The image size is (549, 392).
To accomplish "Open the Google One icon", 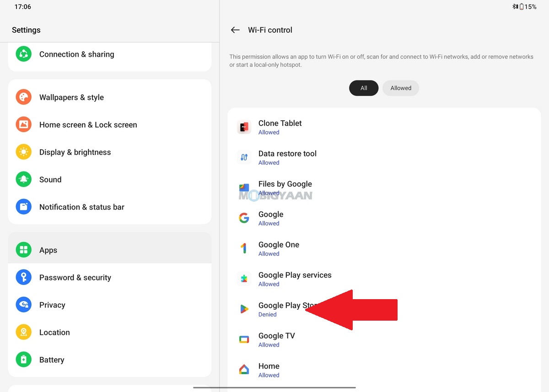I will coord(244,248).
